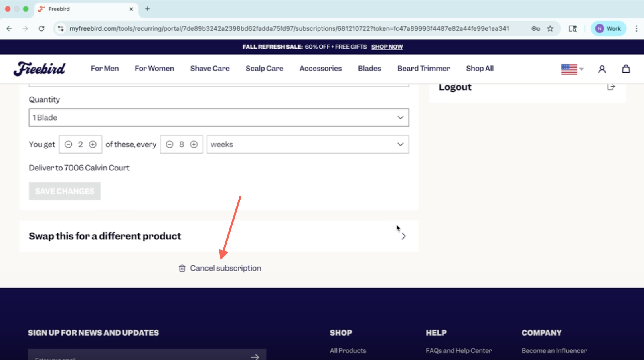Increase the delivery interval with plus button
644x360 pixels.
tap(194, 144)
